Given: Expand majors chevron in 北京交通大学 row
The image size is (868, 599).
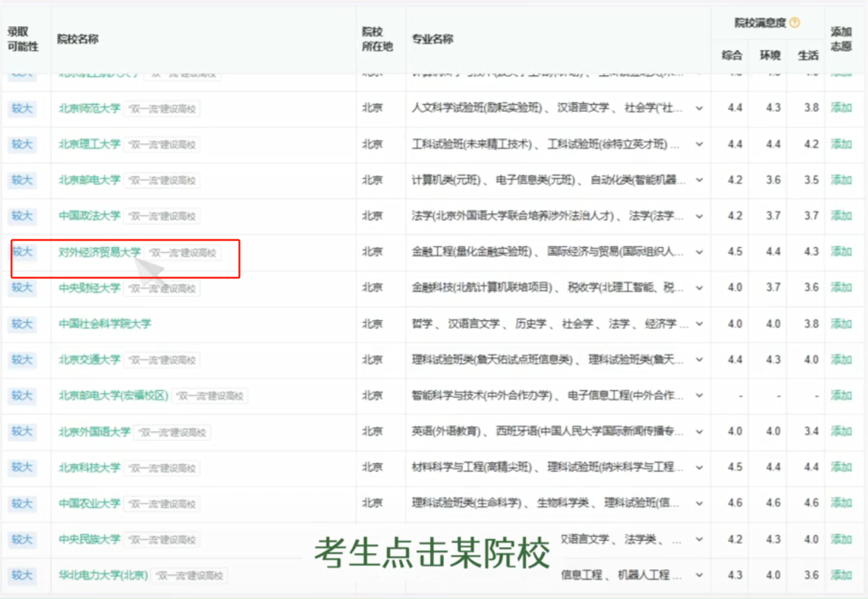Looking at the screenshot, I should coord(699,360).
